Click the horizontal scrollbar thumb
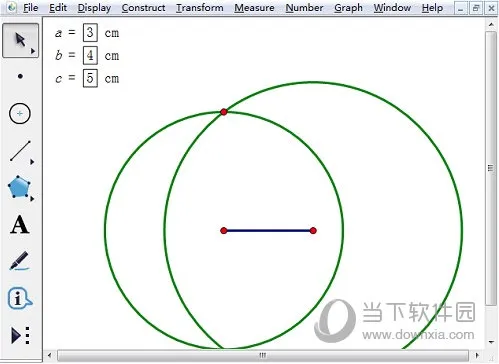This screenshot has height=364, width=499. pyautogui.click(x=263, y=355)
